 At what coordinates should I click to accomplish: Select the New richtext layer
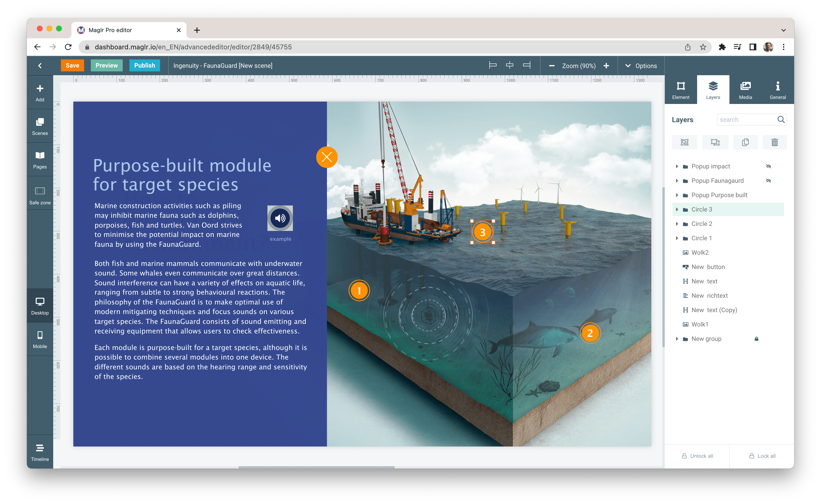tap(728, 295)
